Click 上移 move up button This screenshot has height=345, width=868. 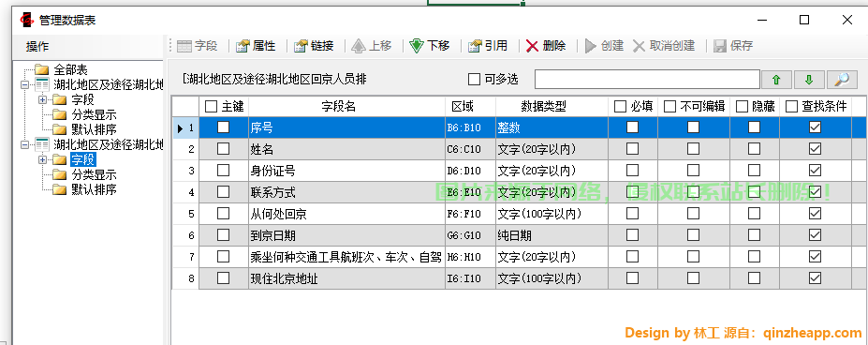pos(372,46)
